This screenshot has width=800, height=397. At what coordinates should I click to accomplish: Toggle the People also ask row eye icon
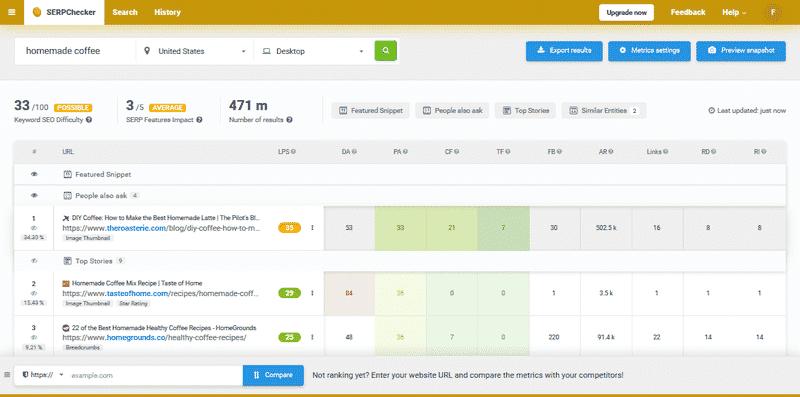click(x=34, y=195)
